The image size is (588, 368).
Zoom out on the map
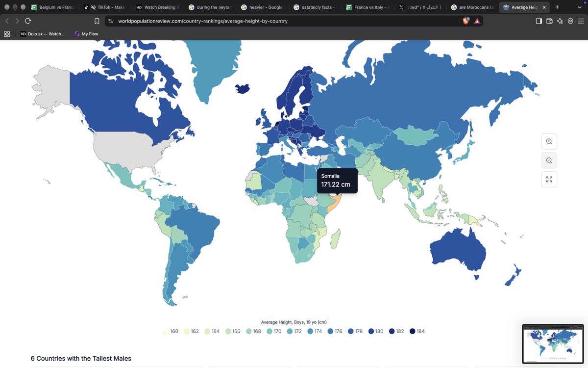(549, 160)
